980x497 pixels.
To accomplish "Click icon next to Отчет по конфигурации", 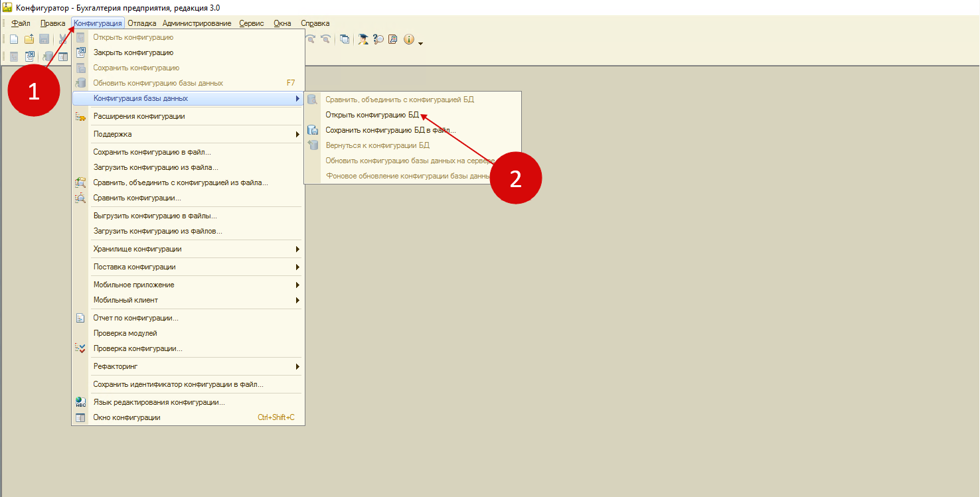I will (x=80, y=318).
